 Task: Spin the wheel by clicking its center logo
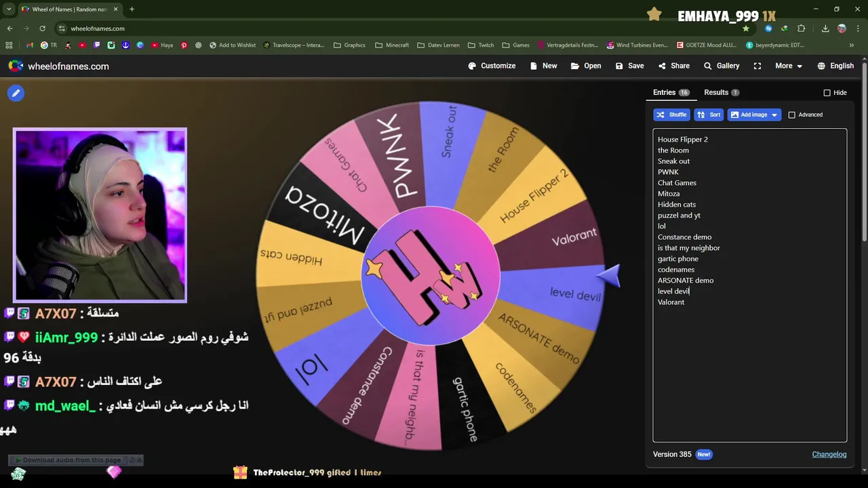tap(431, 277)
